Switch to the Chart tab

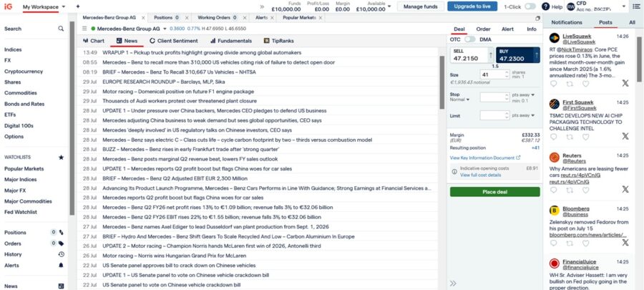click(93, 41)
